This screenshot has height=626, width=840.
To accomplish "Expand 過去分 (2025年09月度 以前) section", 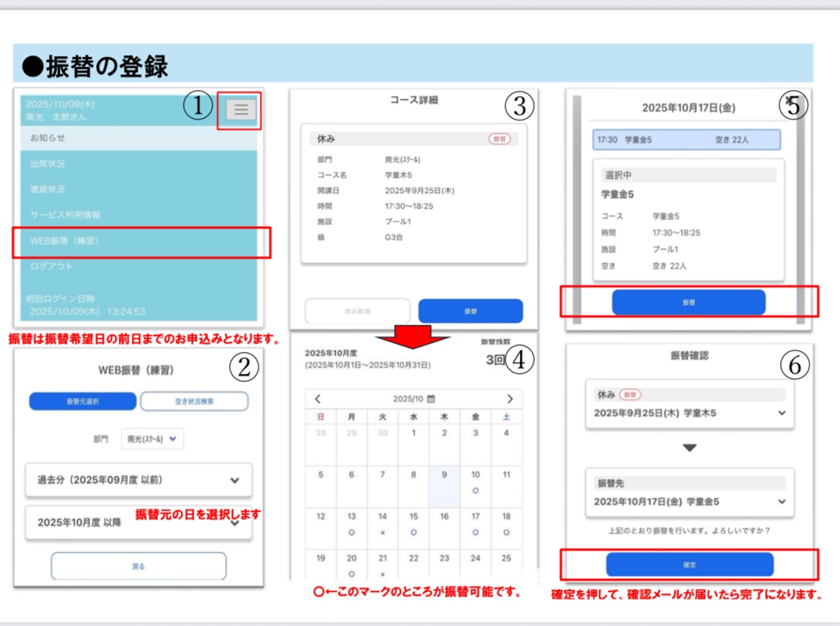I will [x=138, y=480].
